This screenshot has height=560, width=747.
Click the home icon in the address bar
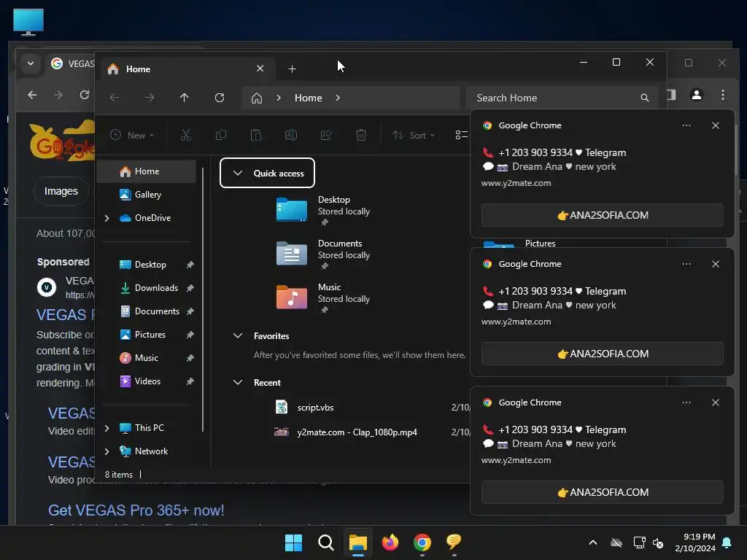point(257,98)
